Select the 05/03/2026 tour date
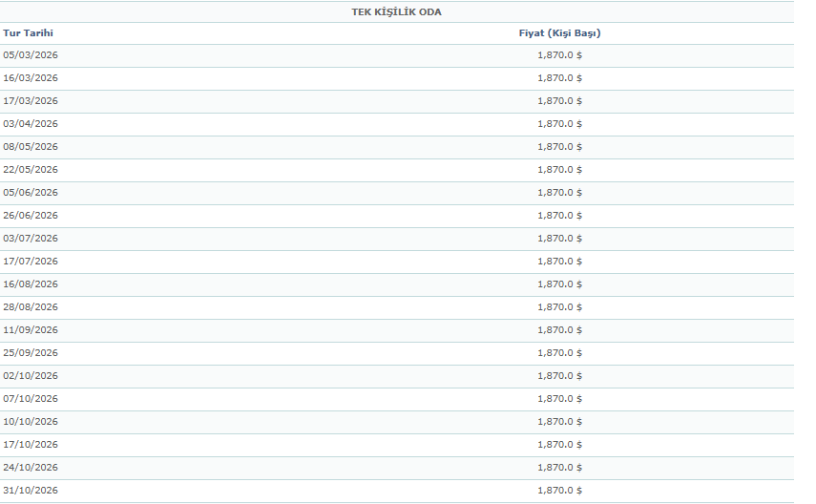The image size is (816, 504). click(31, 55)
